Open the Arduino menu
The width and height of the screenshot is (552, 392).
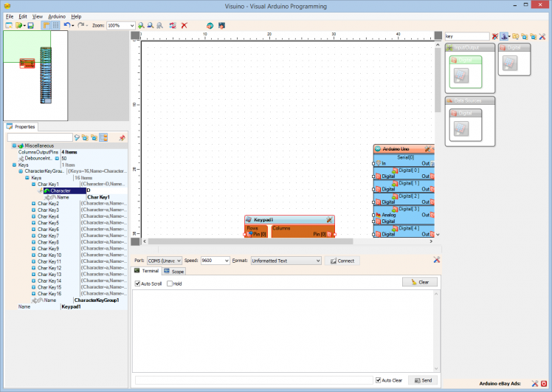pos(57,16)
